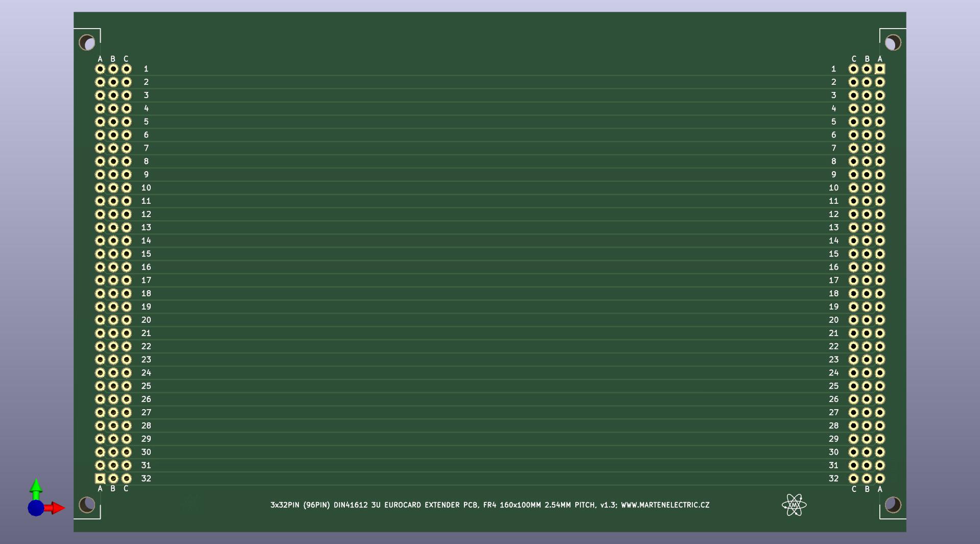This screenshot has width=980, height=544.
Task: Select pad B32 on the right connector
Action: click(x=867, y=479)
